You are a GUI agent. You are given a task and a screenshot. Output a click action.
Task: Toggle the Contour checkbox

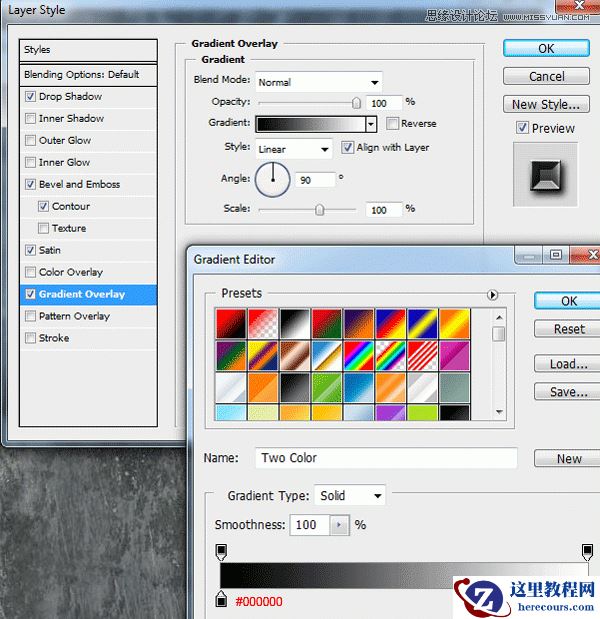click(43, 206)
